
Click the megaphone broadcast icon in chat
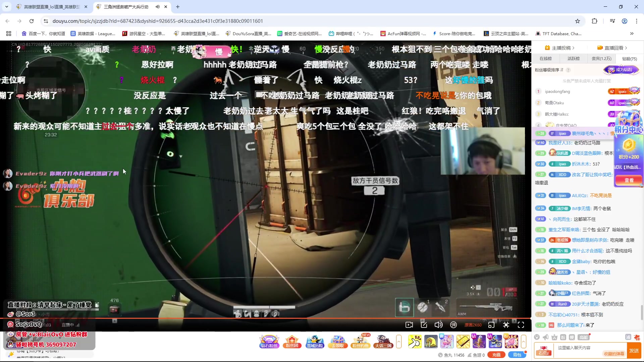546,337
